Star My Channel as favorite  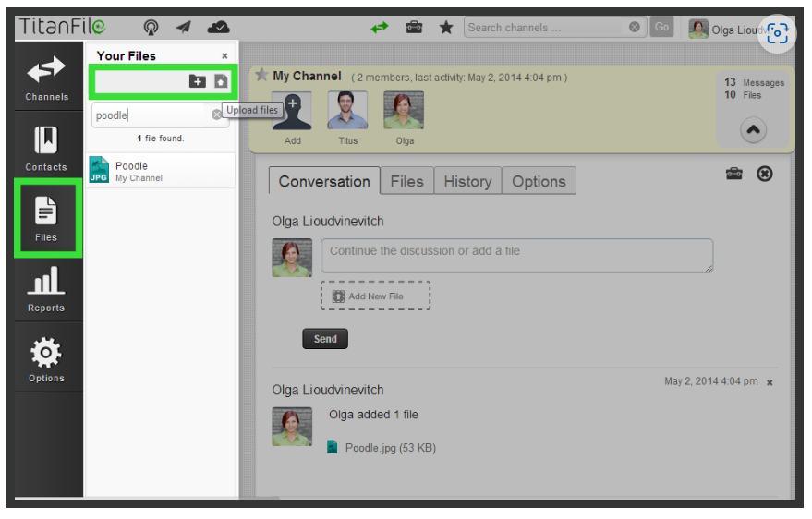[261, 75]
